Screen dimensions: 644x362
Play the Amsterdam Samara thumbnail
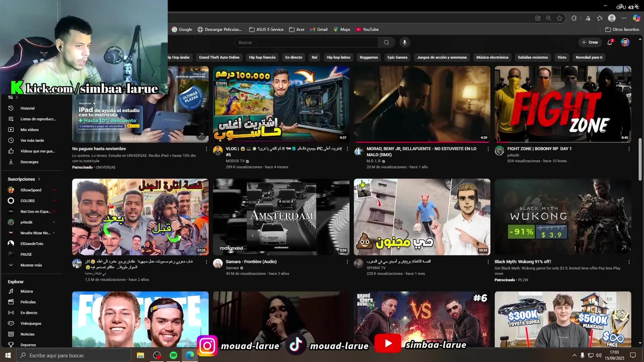[281, 217]
